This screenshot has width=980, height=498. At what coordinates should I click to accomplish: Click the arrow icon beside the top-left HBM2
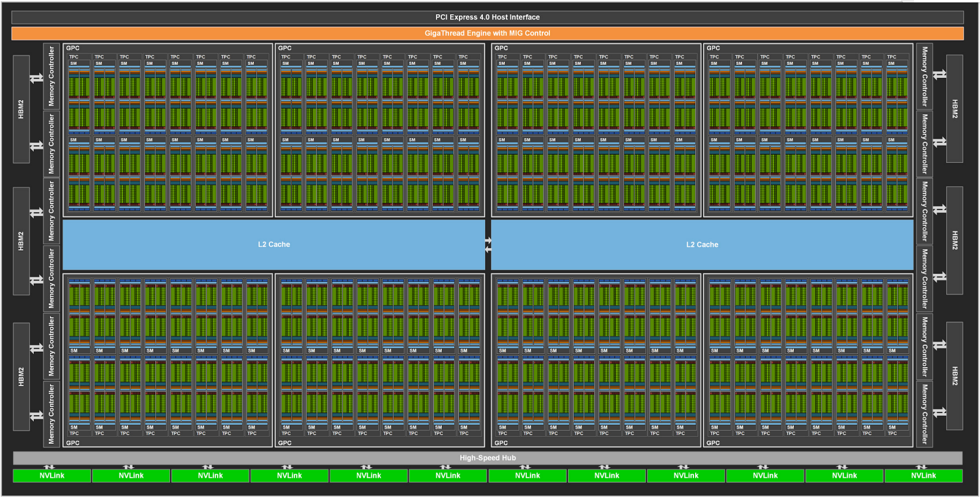(37, 78)
